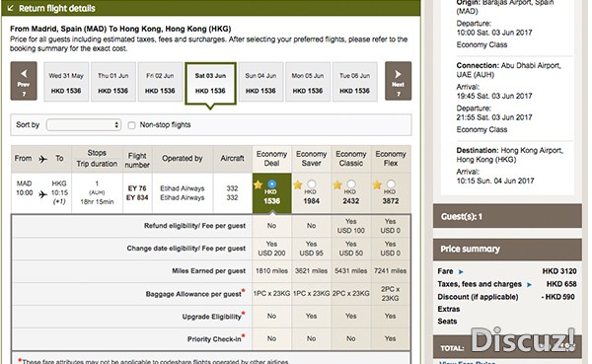
Task: Select Economy Classic fare HKD 2432
Action: (x=351, y=184)
